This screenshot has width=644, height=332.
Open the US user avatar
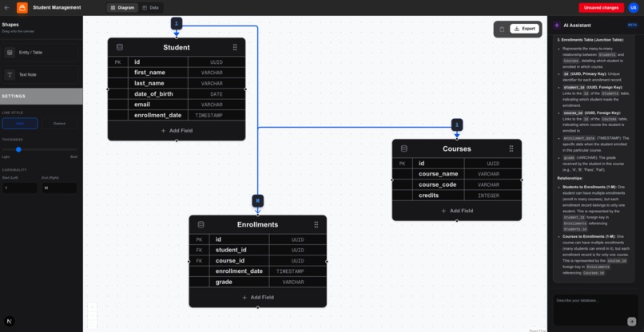click(x=634, y=7)
